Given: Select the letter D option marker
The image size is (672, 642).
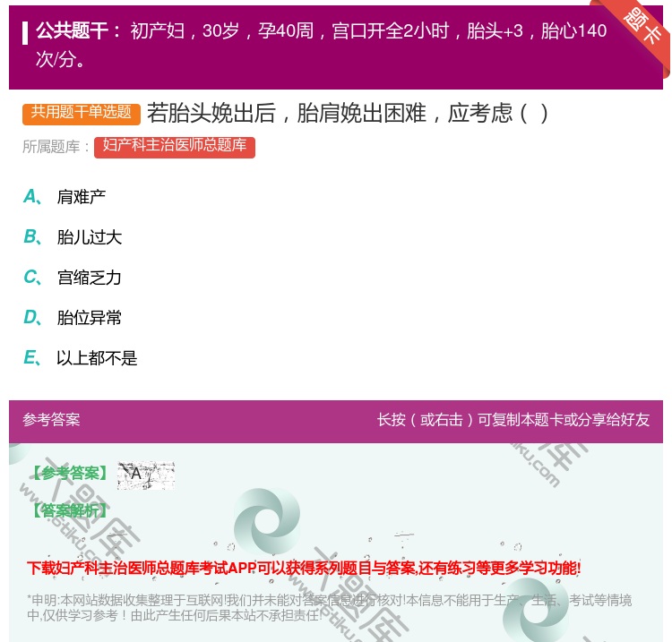Looking at the screenshot, I should tap(30, 318).
